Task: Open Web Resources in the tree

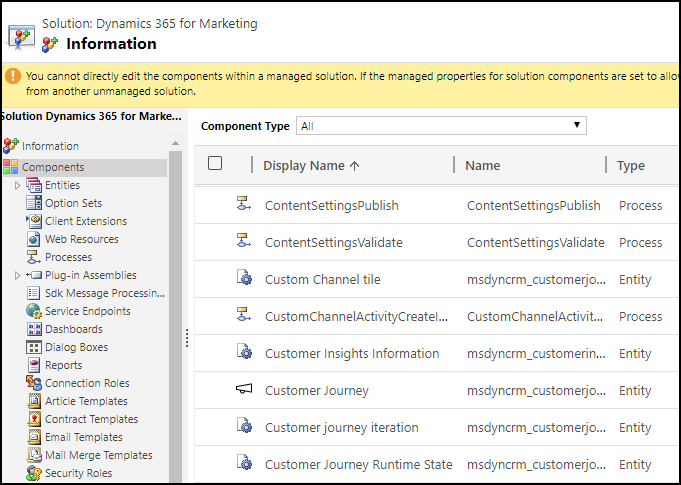Action: tap(82, 239)
